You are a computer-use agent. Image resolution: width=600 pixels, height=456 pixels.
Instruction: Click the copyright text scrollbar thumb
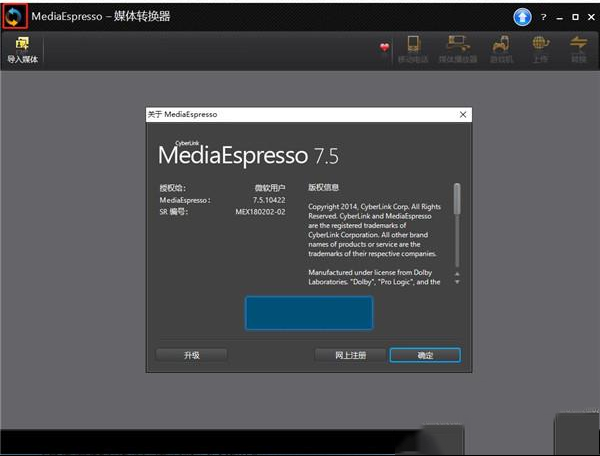pos(457,199)
